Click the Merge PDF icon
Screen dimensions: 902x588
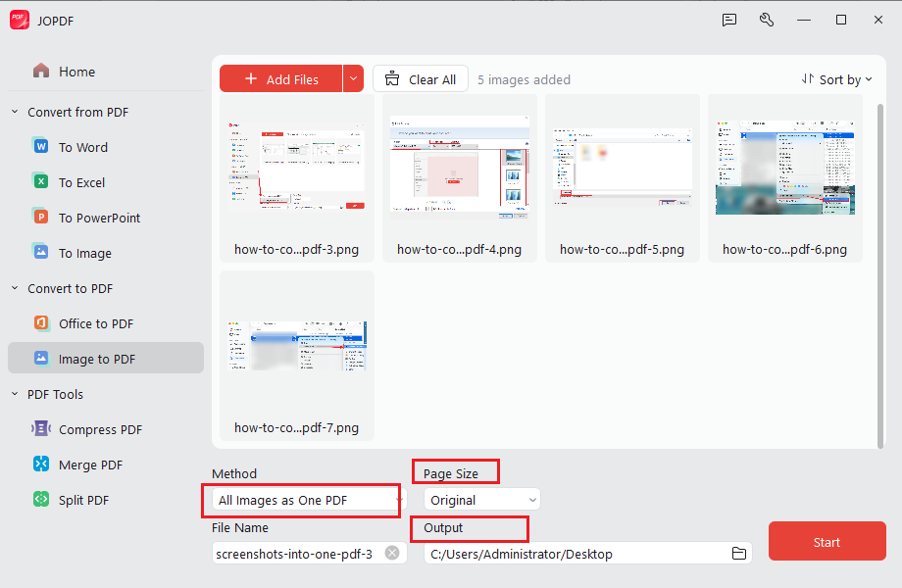coord(41,464)
